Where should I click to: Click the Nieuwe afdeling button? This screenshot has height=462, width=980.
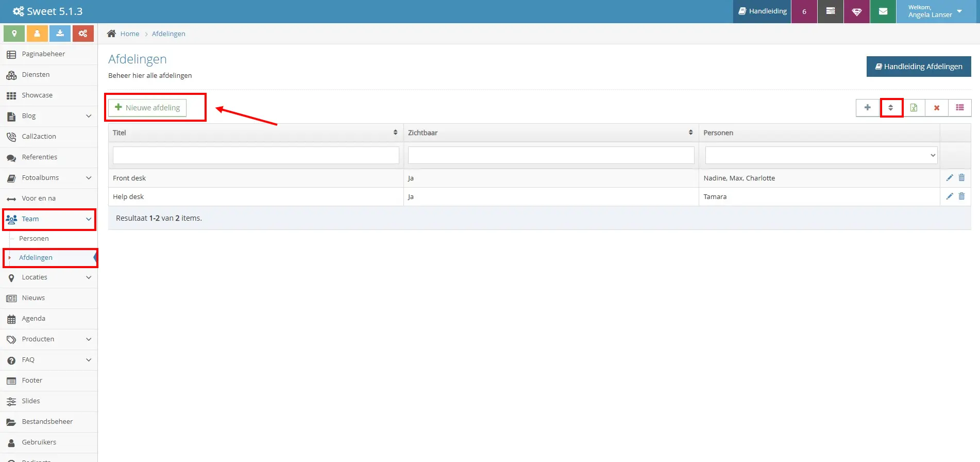click(x=147, y=108)
